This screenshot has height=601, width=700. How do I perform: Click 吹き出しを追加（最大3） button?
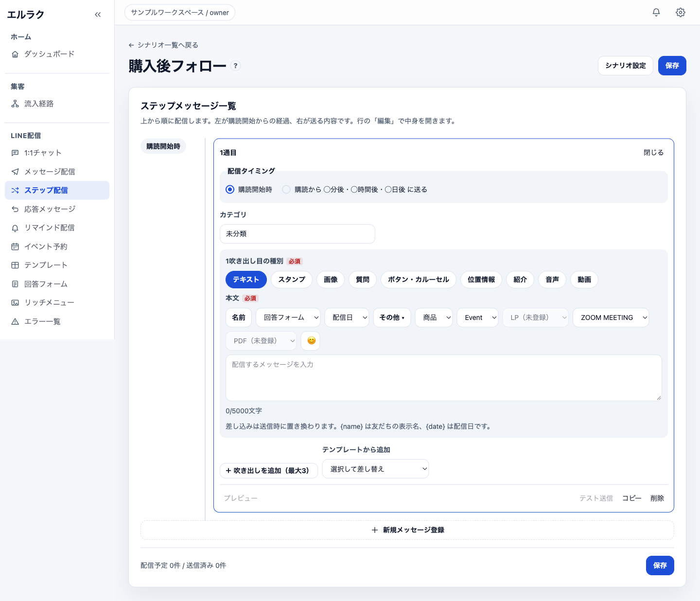(x=269, y=471)
